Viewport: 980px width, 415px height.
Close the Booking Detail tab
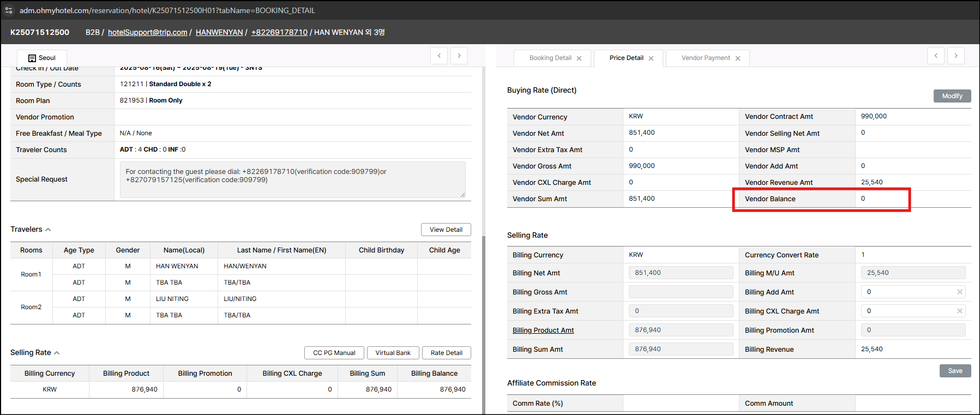point(579,58)
